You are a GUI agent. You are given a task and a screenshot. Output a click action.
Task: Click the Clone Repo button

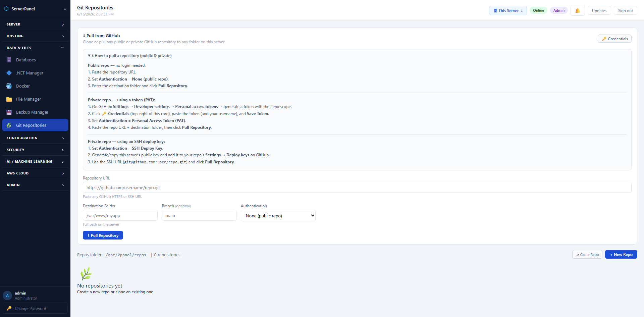tap(587, 254)
